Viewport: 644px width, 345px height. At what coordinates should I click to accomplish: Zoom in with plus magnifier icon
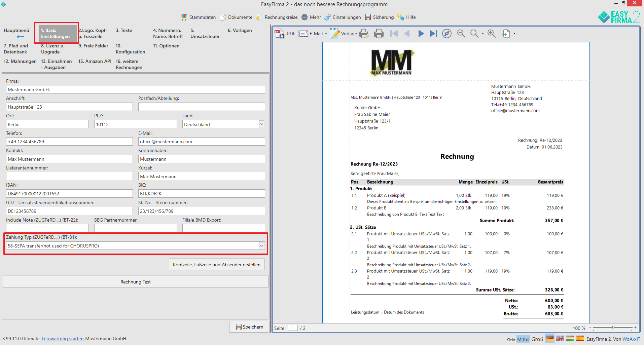click(492, 34)
